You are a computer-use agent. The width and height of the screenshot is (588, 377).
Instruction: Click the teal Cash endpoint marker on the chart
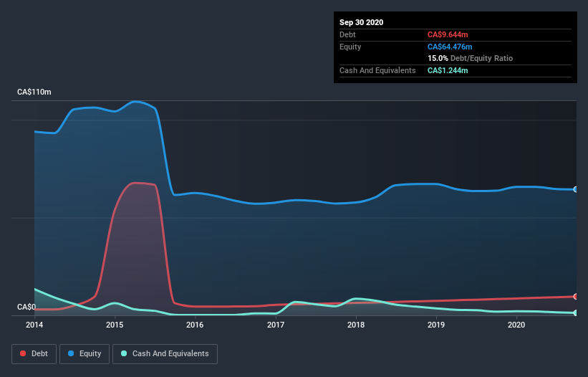pos(576,312)
